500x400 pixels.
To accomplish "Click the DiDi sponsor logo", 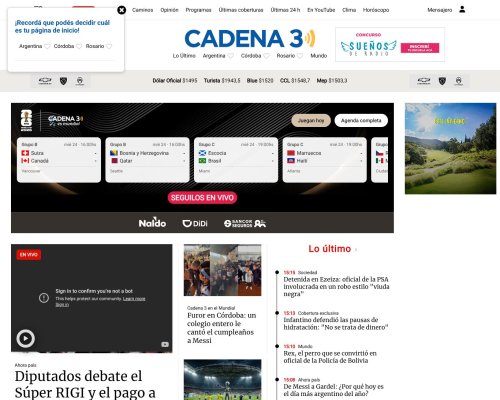I will pyautogui.click(x=195, y=223).
